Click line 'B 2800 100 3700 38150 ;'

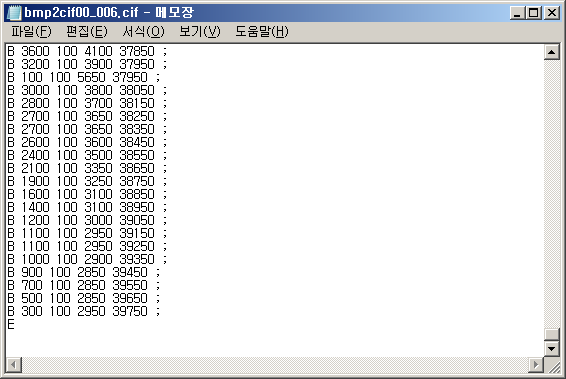tap(87, 103)
